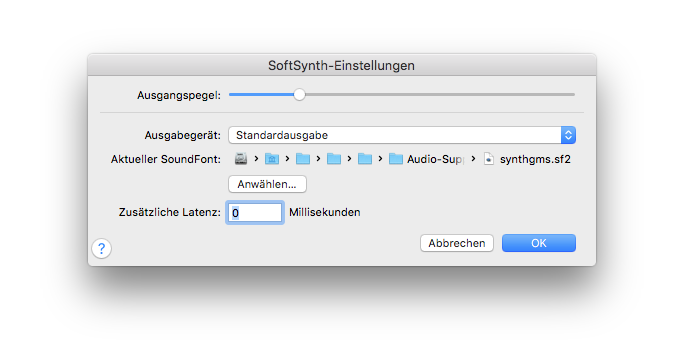Click the Ausgangspegel slider thumb
The image size is (695, 361).
(x=299, y=94)
